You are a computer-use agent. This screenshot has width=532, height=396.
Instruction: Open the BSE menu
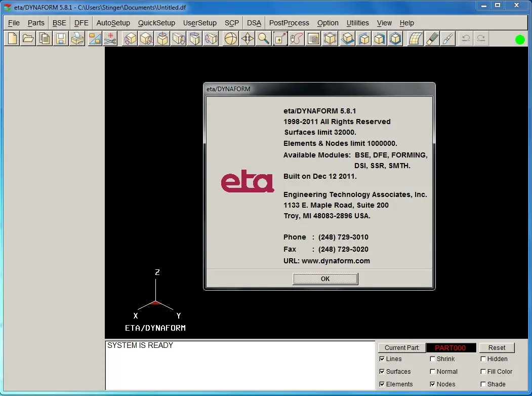point(59,23)
